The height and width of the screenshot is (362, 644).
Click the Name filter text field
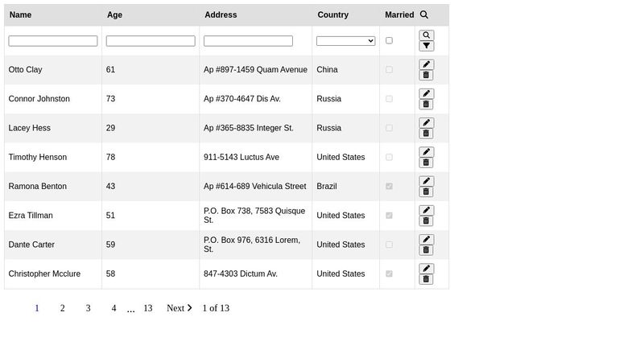click(53, 41)
